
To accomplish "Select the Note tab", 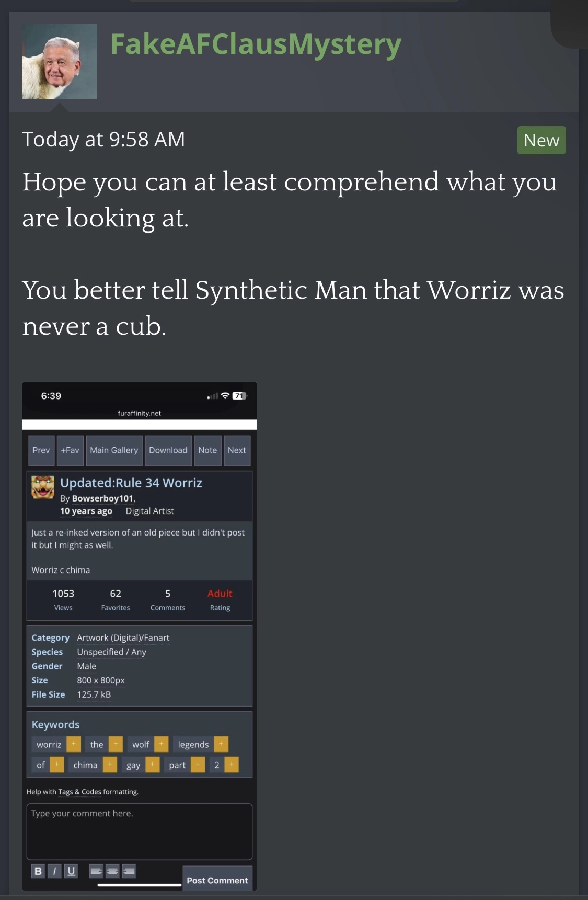I will [207, 450].
